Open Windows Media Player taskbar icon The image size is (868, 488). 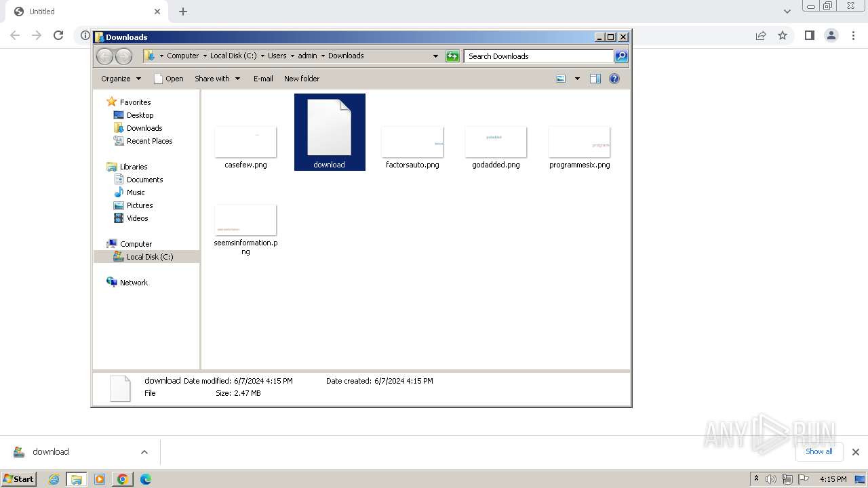coord(100,479)
